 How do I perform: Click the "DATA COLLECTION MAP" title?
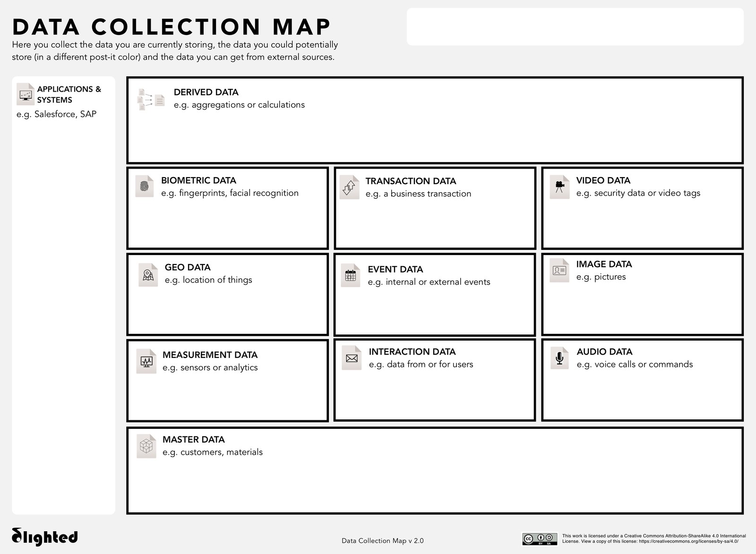171,26
